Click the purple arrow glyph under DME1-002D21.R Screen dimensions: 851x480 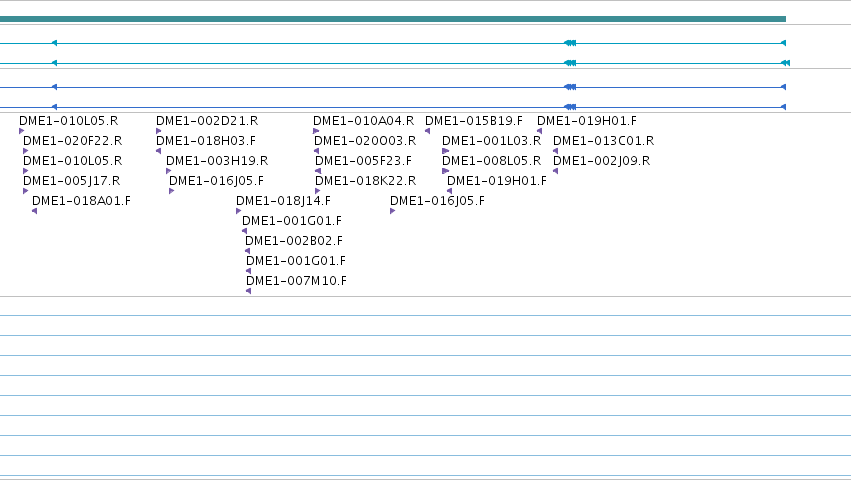[x=158, y=131]
